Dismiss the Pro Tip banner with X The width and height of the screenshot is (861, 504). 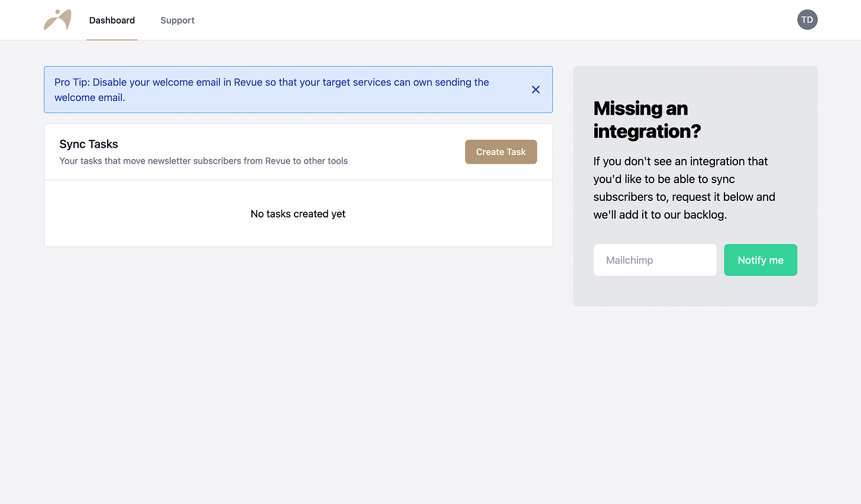[x=536, y=90]
